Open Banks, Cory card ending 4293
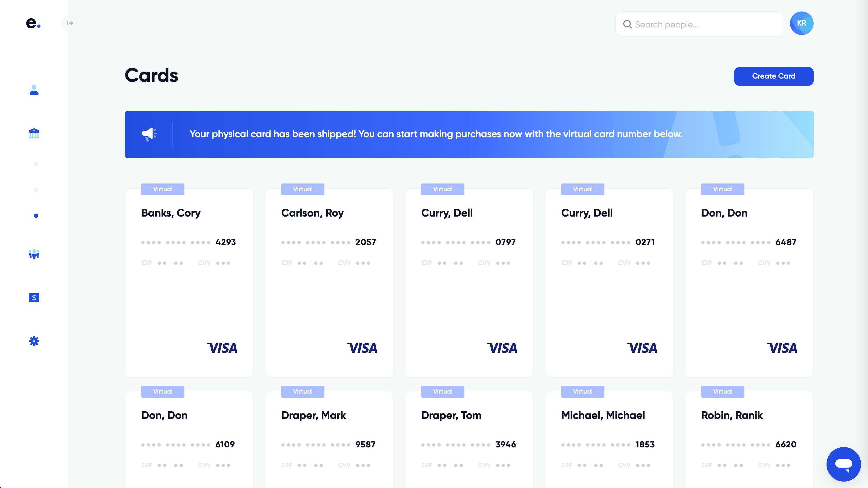This screenshot has height=488, width=868. (189, 283)
